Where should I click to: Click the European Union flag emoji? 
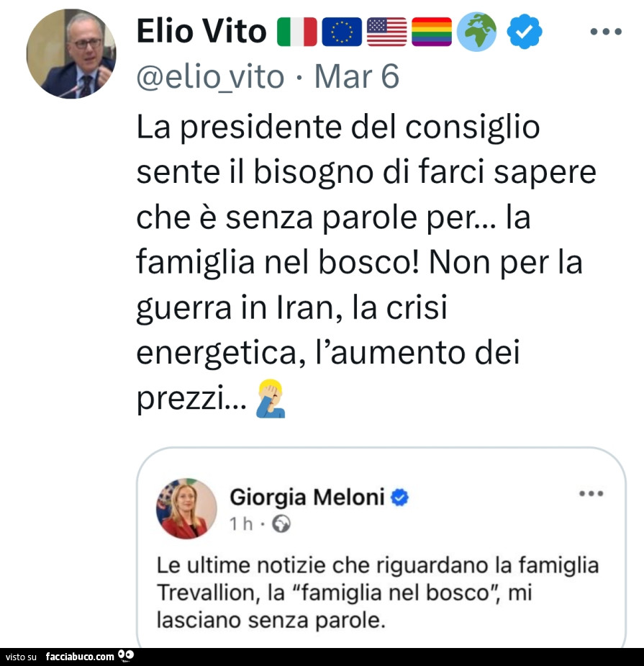click(x=343, y=32)
